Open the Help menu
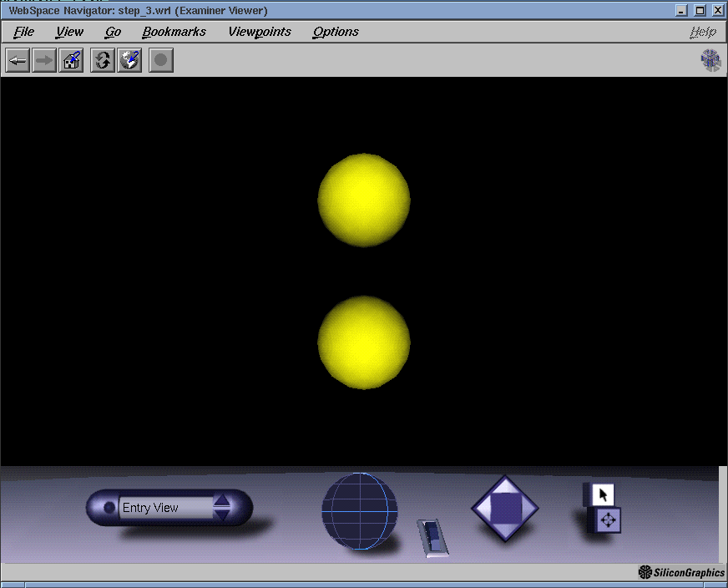Viewport: 728px width, 588px height. click(x=703, y=32)
